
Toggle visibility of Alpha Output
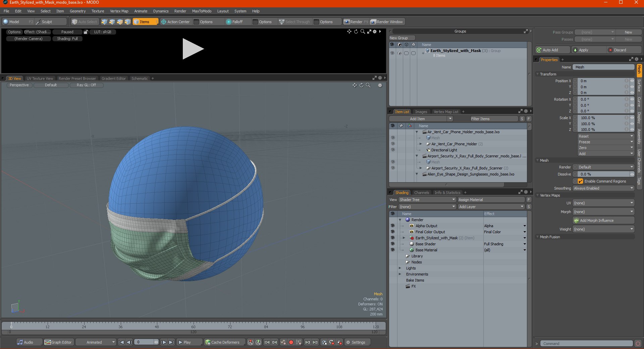click(392, 226)
